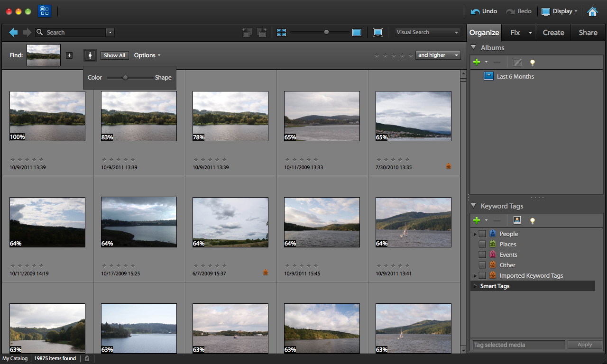Click the status bar lock icon
This screenshot has height=364, width=607.
coord(87,359)
